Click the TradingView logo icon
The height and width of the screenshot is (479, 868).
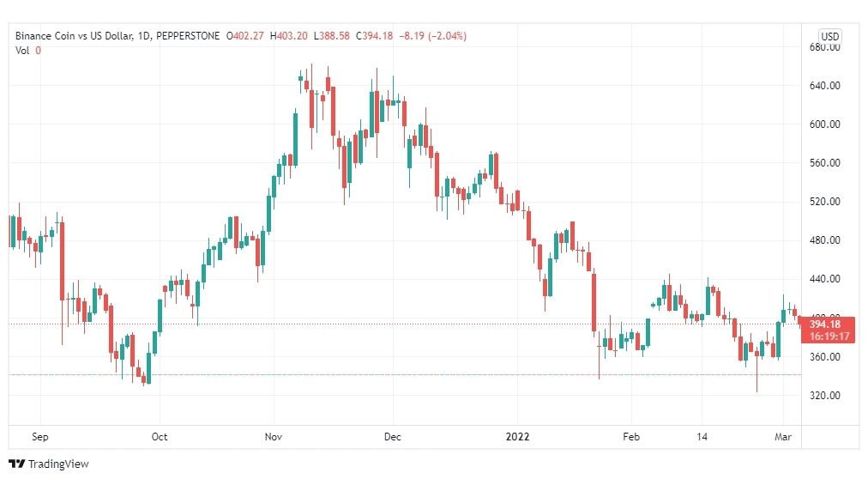[16, 464]
